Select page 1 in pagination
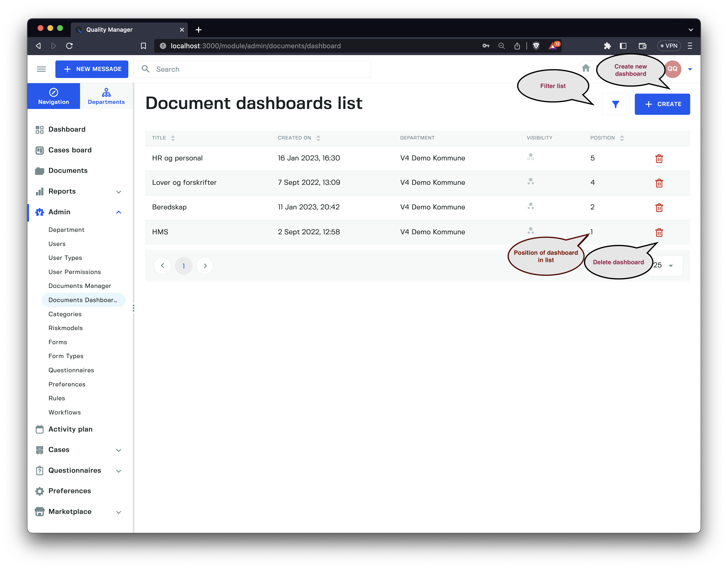728x569 pixels. point(184,265)
